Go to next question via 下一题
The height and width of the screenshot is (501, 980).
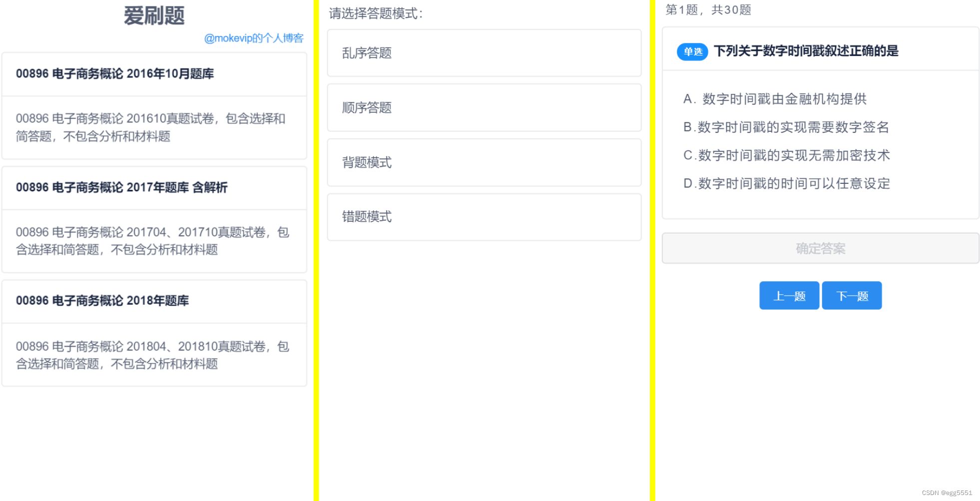pos(852,295)
